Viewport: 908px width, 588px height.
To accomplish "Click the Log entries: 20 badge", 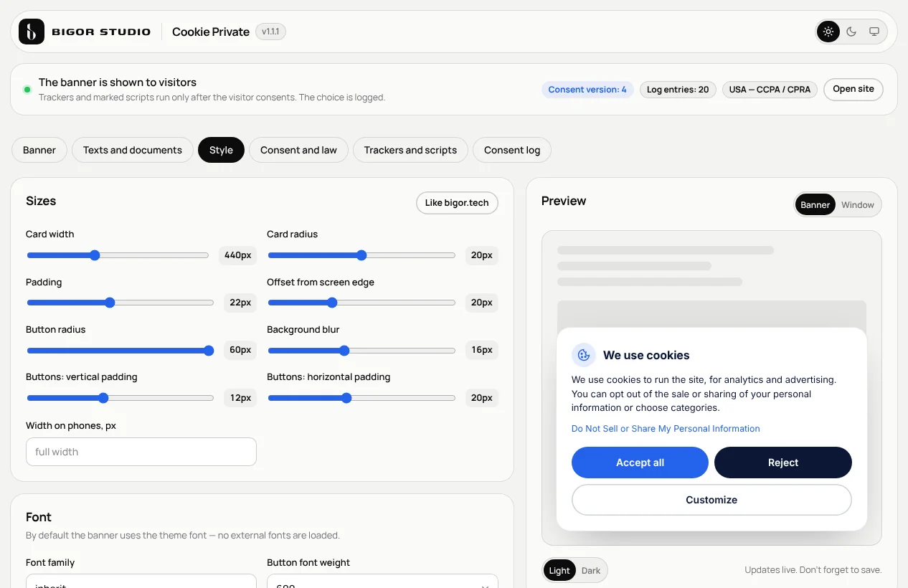I will click(678, 90).
